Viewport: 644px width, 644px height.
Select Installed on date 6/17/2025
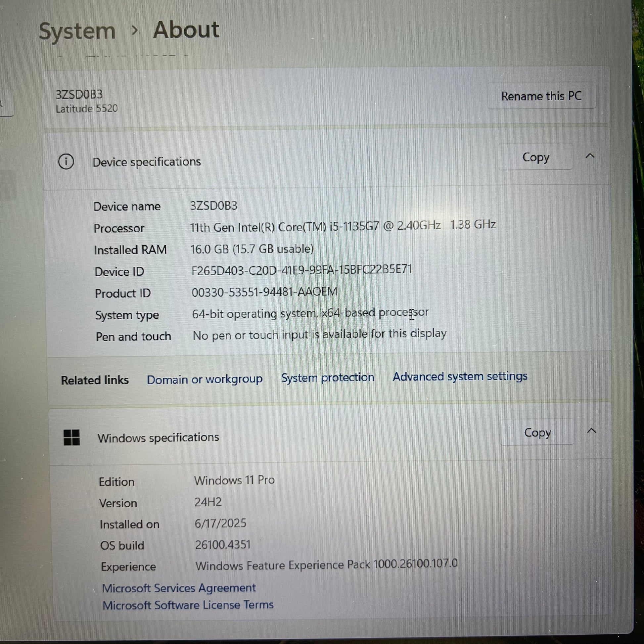(x=220, y=523)
